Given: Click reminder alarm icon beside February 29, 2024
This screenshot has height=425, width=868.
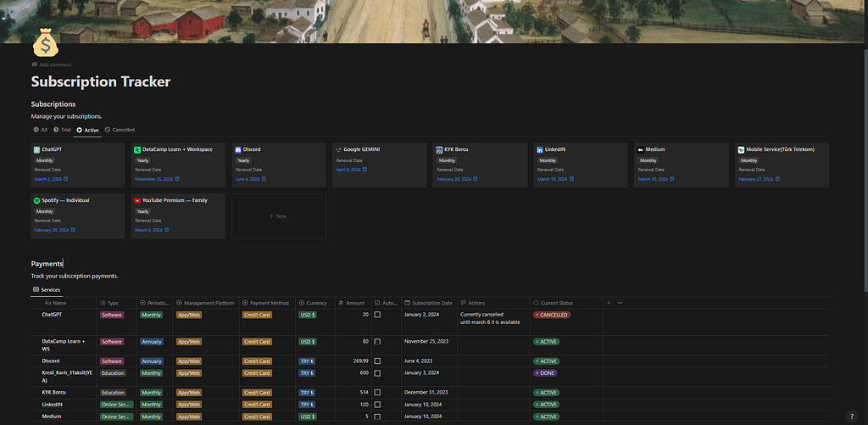Looking at the screenshot, I should 475,179.
